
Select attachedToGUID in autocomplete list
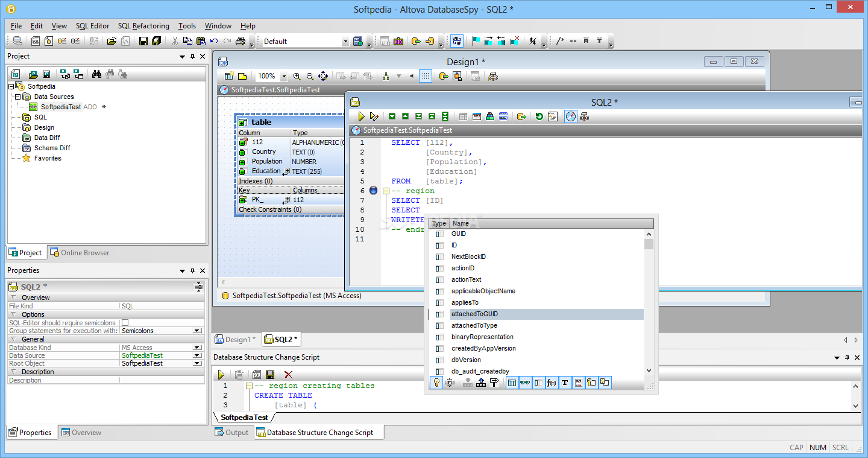coord(547,314)
